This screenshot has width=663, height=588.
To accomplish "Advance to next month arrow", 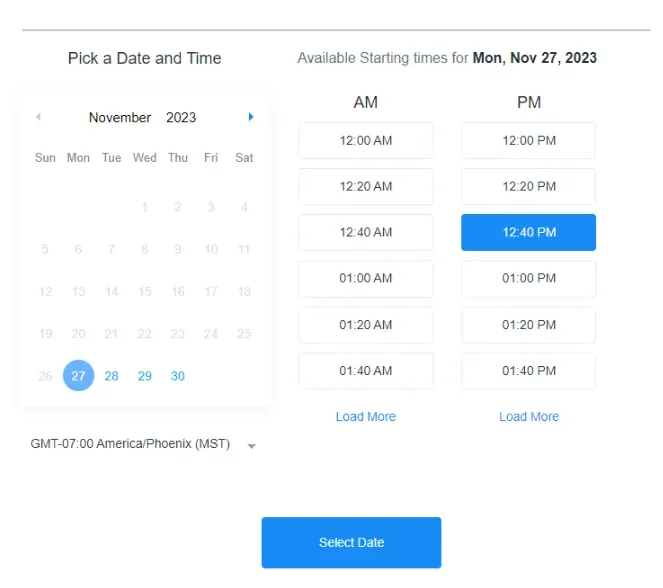I will pyautogui.click(x=251, y=117).
